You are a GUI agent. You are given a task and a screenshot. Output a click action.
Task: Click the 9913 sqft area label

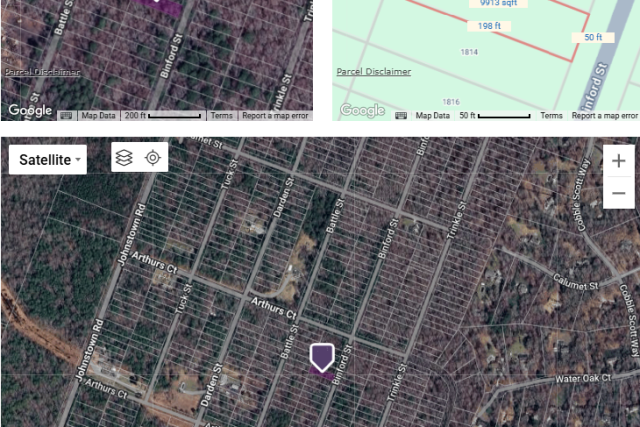498,3
